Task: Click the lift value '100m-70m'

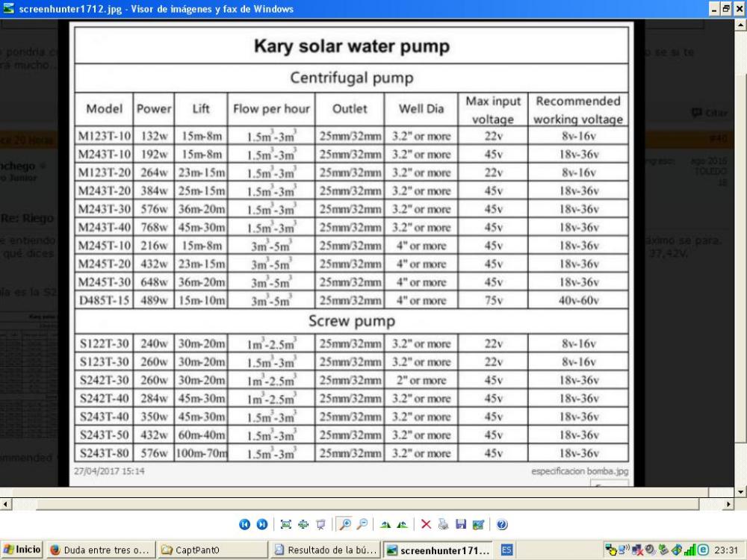Action: pyautogui.click(x=202, y=453)
